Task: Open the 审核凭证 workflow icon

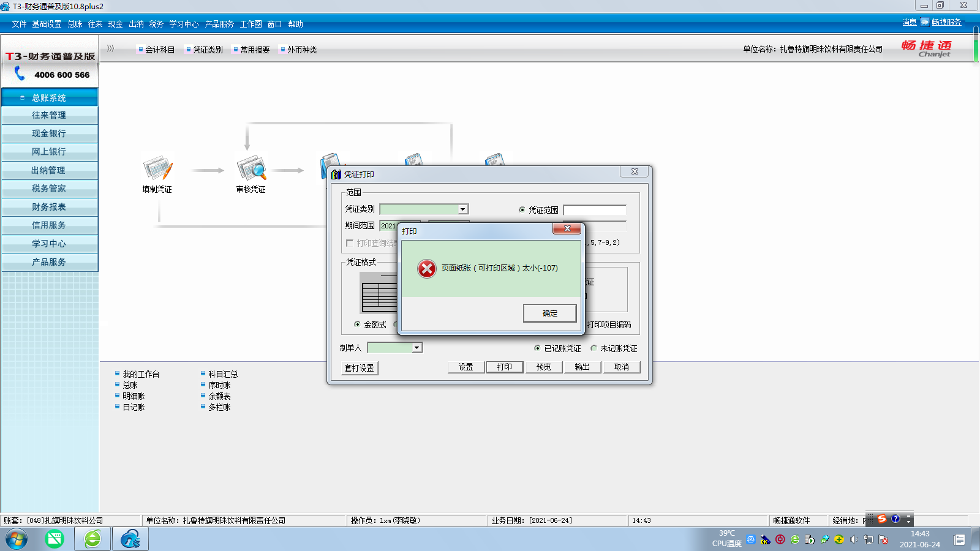Action: click(251, 168)
